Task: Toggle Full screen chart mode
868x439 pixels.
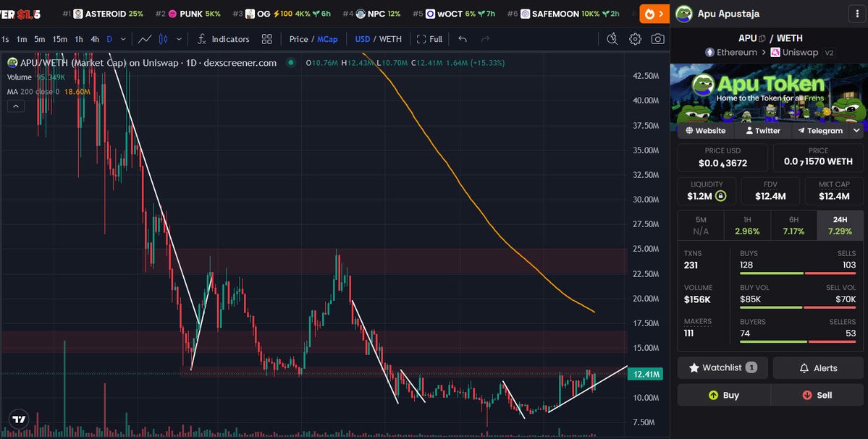Action: point(429,39)
